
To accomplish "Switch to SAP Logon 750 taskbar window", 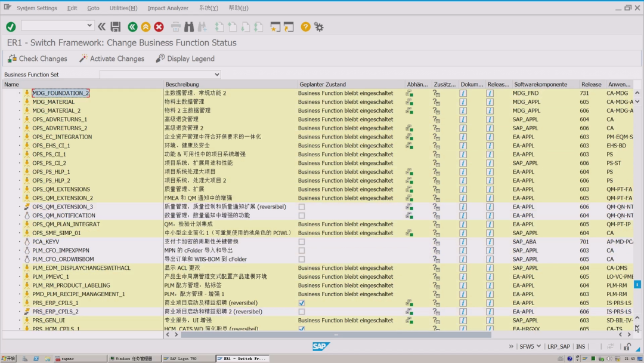I will [188, 358].
